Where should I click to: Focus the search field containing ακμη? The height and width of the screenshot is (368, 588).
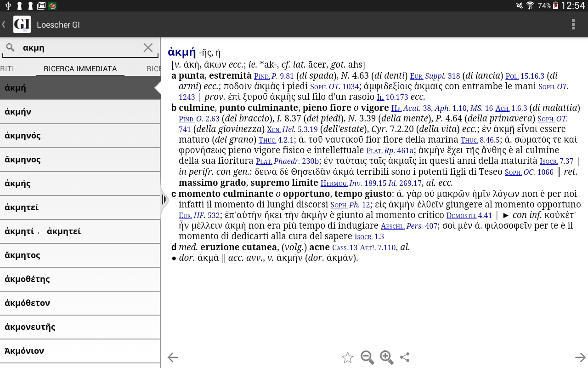pos(80,47)
